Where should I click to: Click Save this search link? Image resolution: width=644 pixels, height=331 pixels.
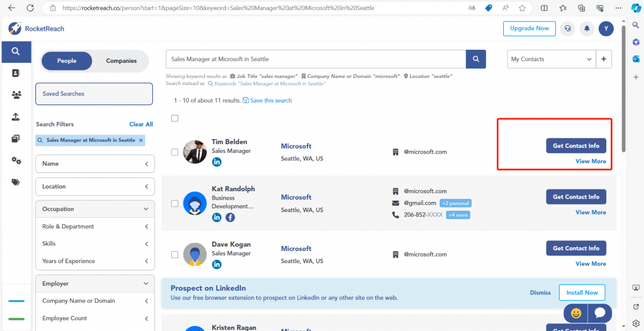[x=267, y=100]
